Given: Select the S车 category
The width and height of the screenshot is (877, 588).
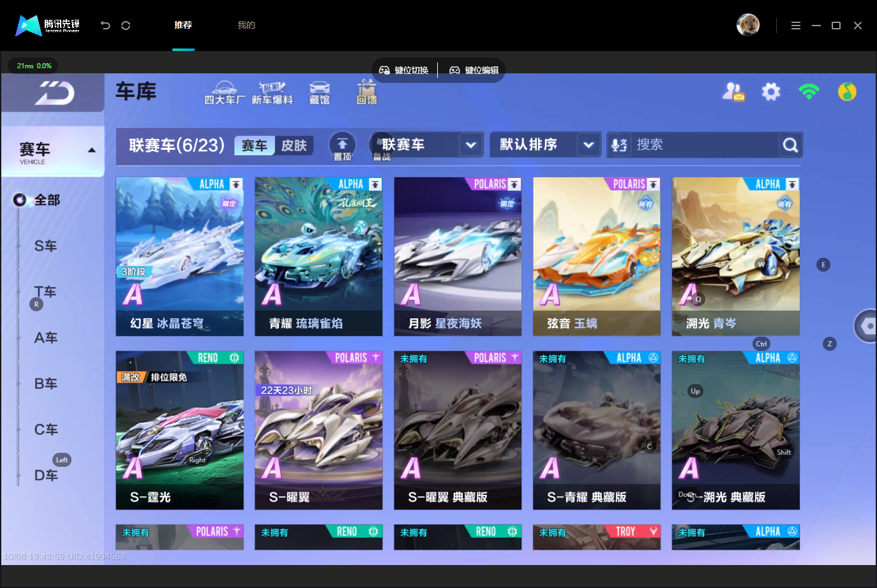Looking at the screenshot, I should pyautogui.click(x=45, y=246).
